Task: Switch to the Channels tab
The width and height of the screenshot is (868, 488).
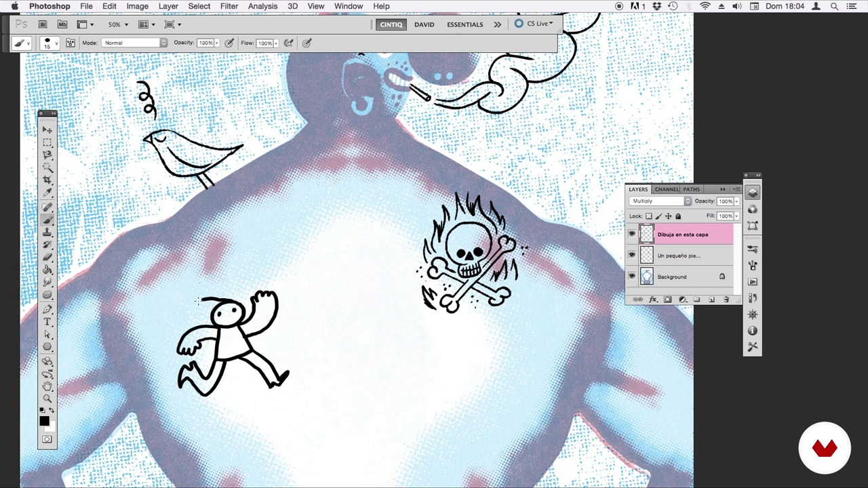Action: coord(667,189)
